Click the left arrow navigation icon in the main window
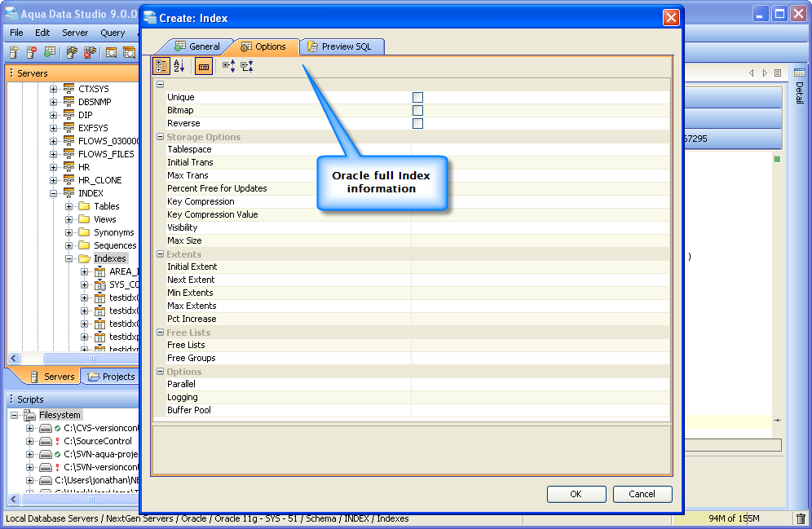This screenshot has width=812, height=529. (752, 73)
